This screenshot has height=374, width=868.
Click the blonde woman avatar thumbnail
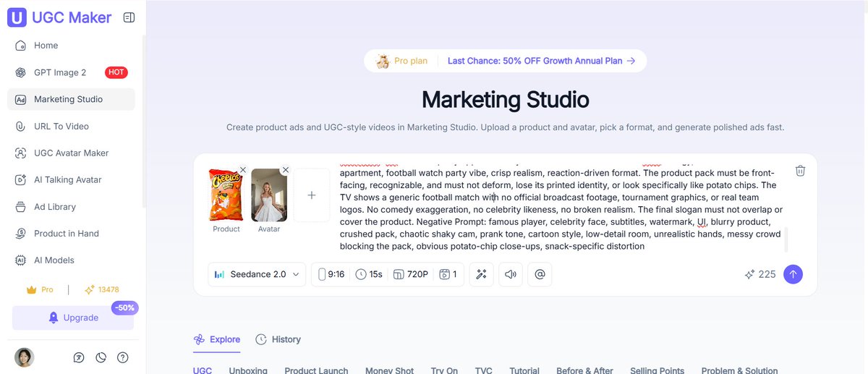pos(269,195)
